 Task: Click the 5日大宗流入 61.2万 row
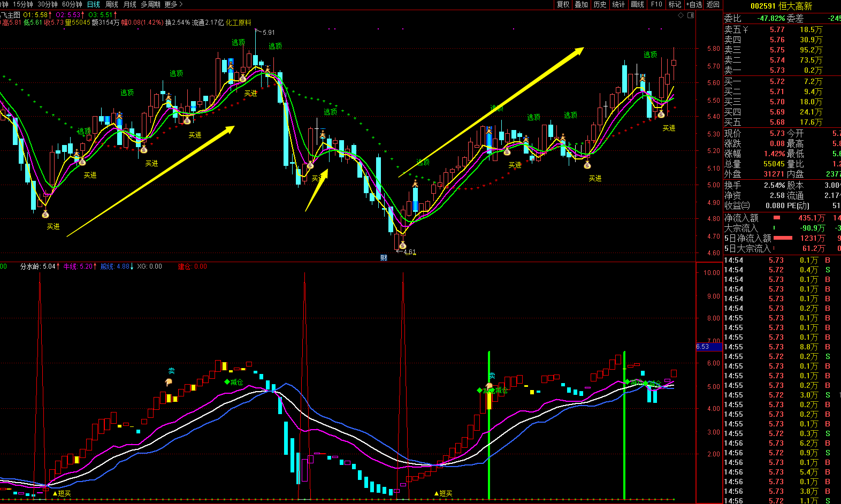[782, 248]
